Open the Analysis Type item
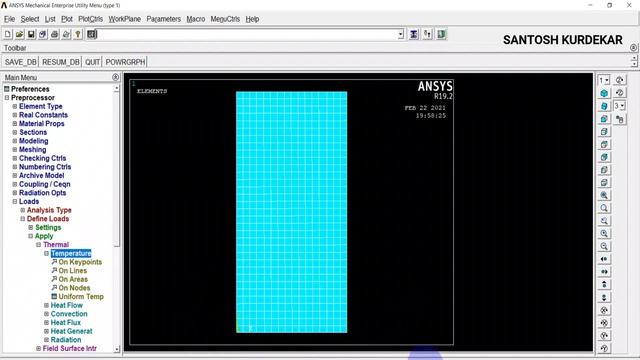640x360 pixels. click(x=49, y=210)
